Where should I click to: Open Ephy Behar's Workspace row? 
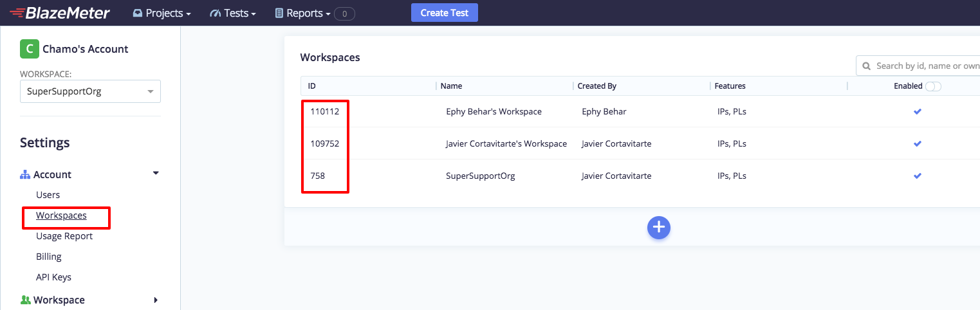[494, 111]
